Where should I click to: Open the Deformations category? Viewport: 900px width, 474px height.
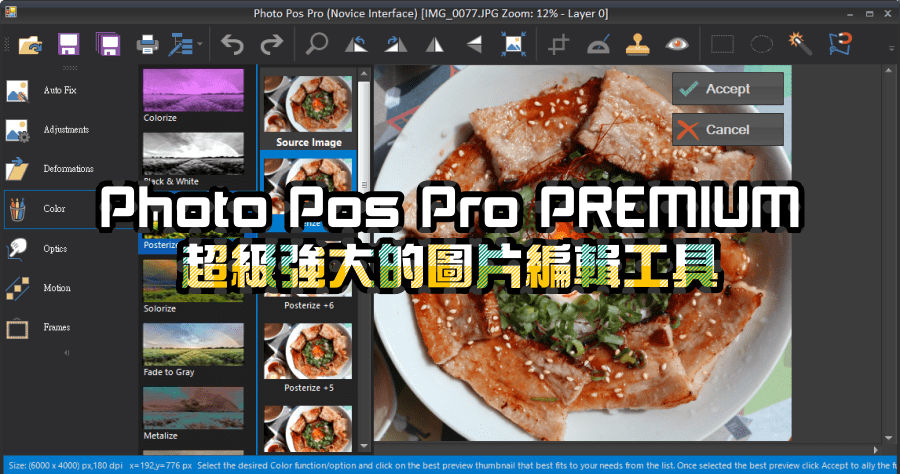51,169
